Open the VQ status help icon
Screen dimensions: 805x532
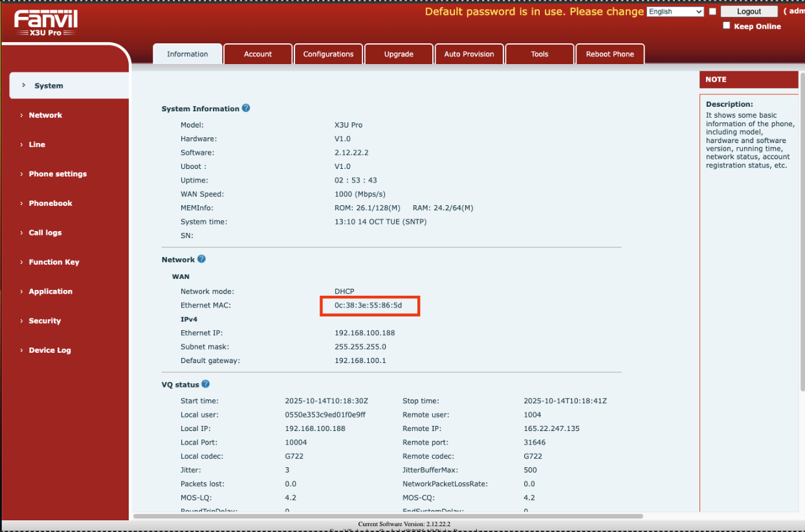205,384
